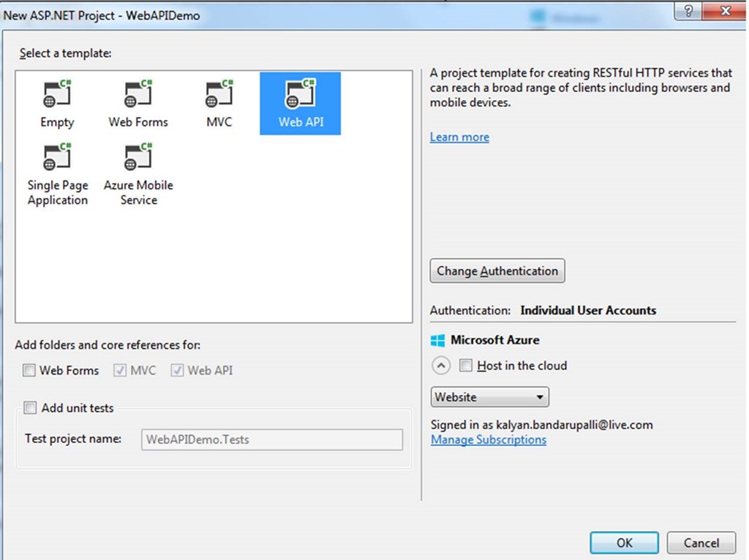The image size is (749, 560).
Task: Open dialog help question mark
Action: [x=688, y=11]
